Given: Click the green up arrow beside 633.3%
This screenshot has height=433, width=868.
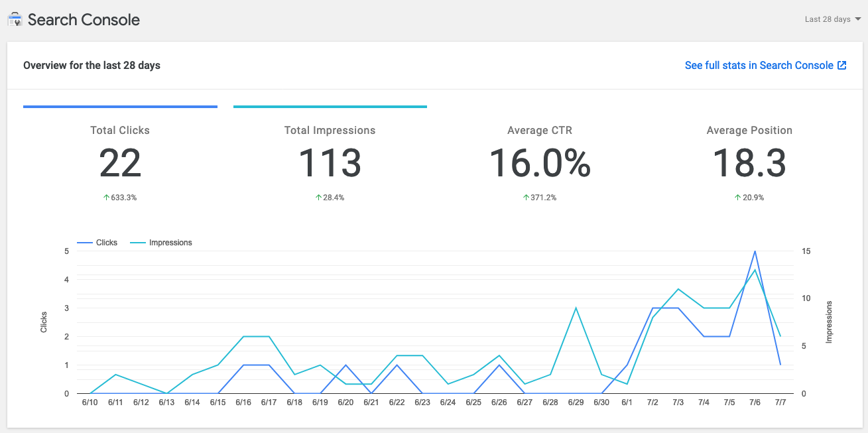Looking at the screenshot, I should pyautogui.click(x=107, y=198).
